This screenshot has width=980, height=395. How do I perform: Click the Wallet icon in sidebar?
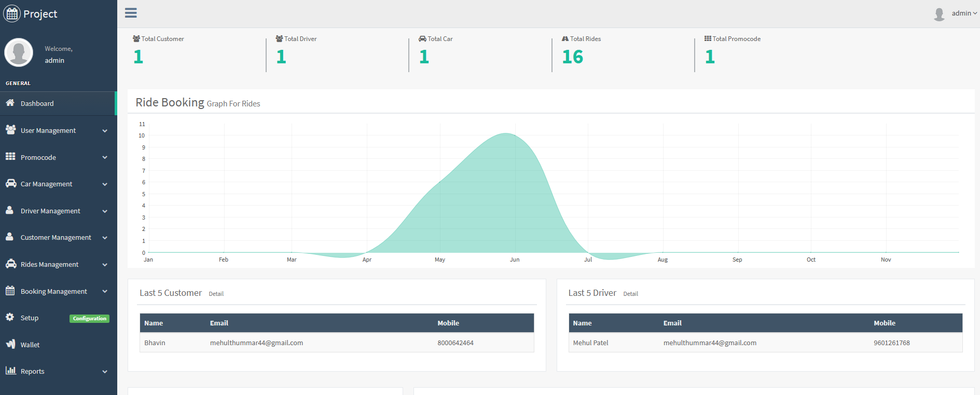(x=10, y=344)
